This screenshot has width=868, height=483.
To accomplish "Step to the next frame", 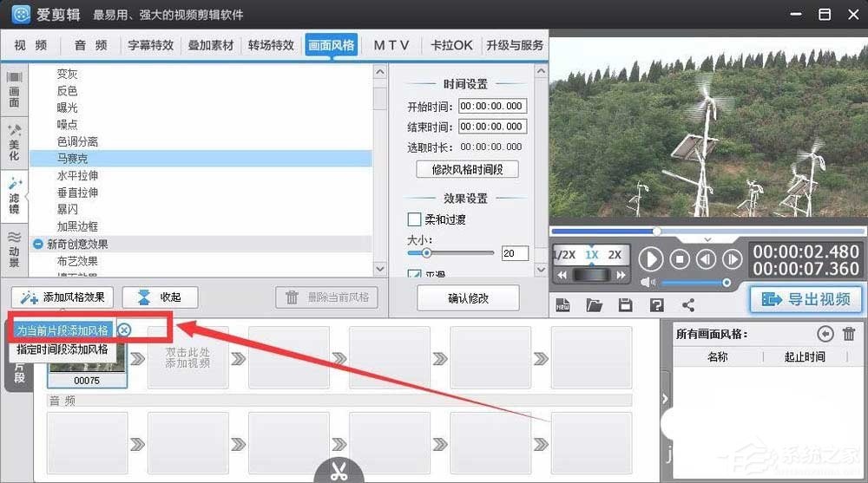I will pyautogui.click(x=733, y=259).
